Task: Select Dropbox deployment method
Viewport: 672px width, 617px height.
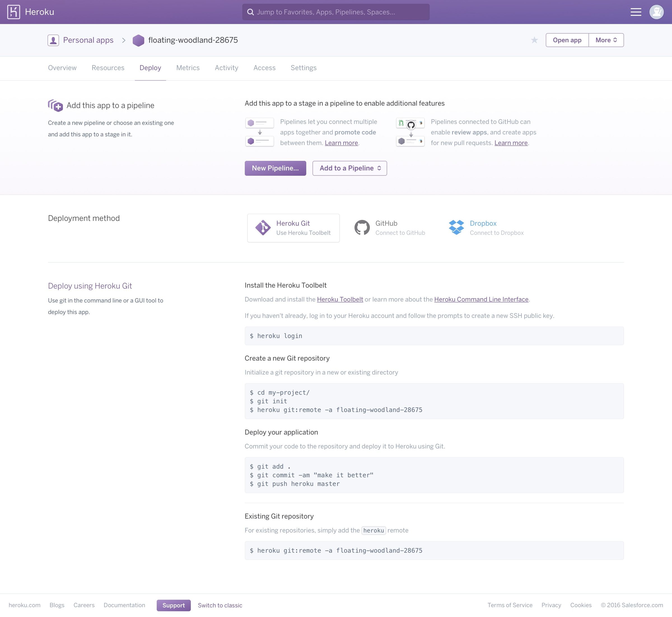Action: pos(486,228)
